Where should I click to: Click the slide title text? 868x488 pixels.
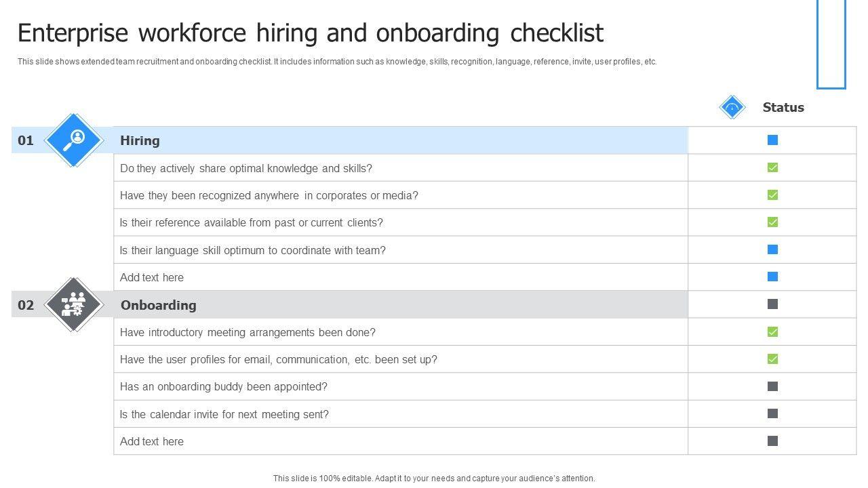pyautogui.click(x=310, y=33)
